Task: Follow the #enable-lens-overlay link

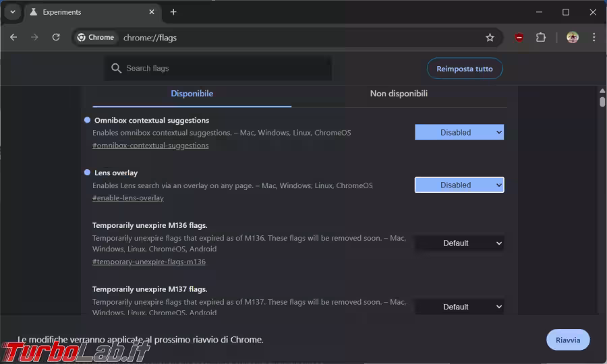Action: pyautogui.click(x=128, y=198)
